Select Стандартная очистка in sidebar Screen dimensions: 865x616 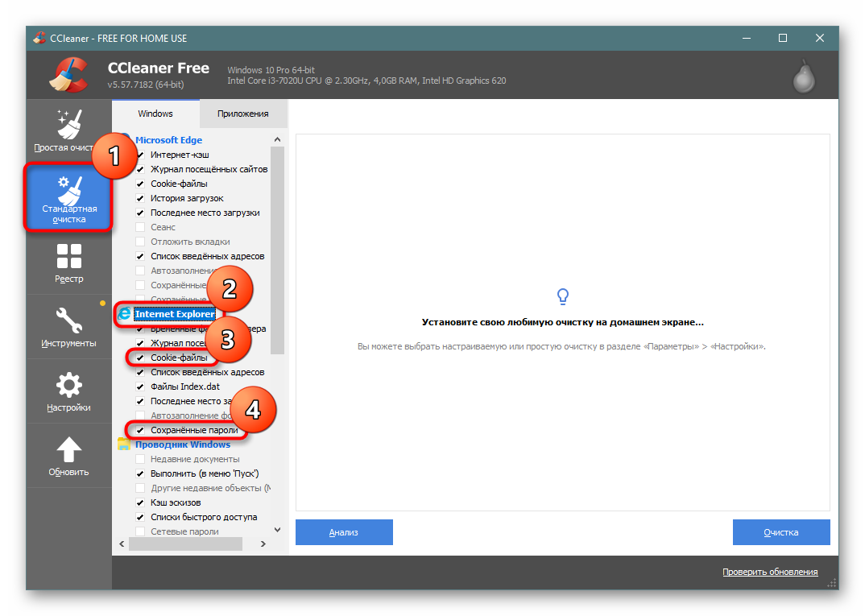point(68,197)
